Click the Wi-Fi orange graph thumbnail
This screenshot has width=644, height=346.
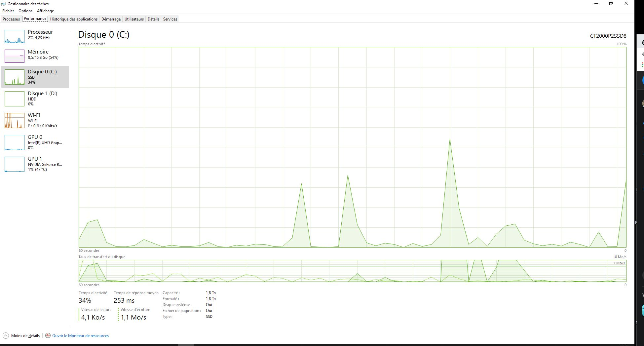coord(15,121)
